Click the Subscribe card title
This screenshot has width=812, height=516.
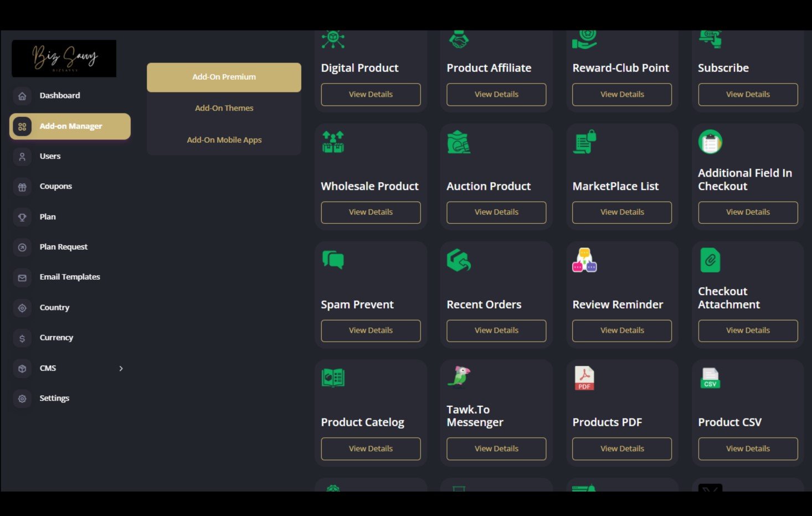[723, 68]
